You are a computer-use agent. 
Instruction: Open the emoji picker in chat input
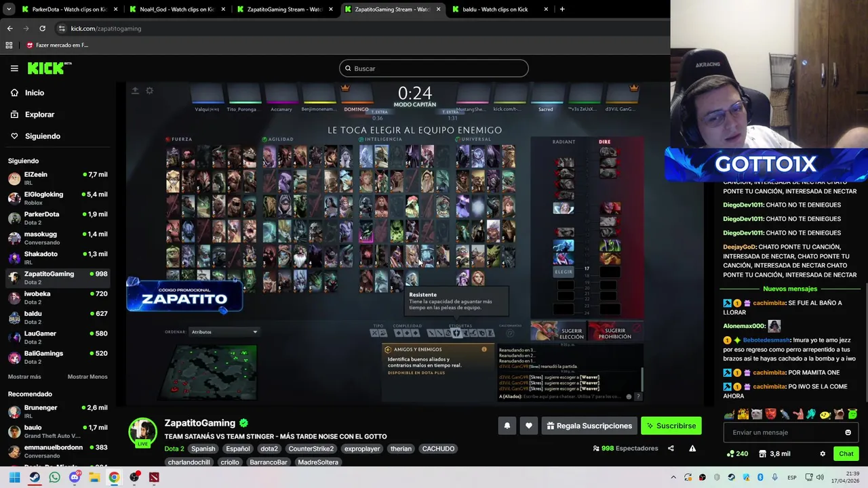point(848,432)
